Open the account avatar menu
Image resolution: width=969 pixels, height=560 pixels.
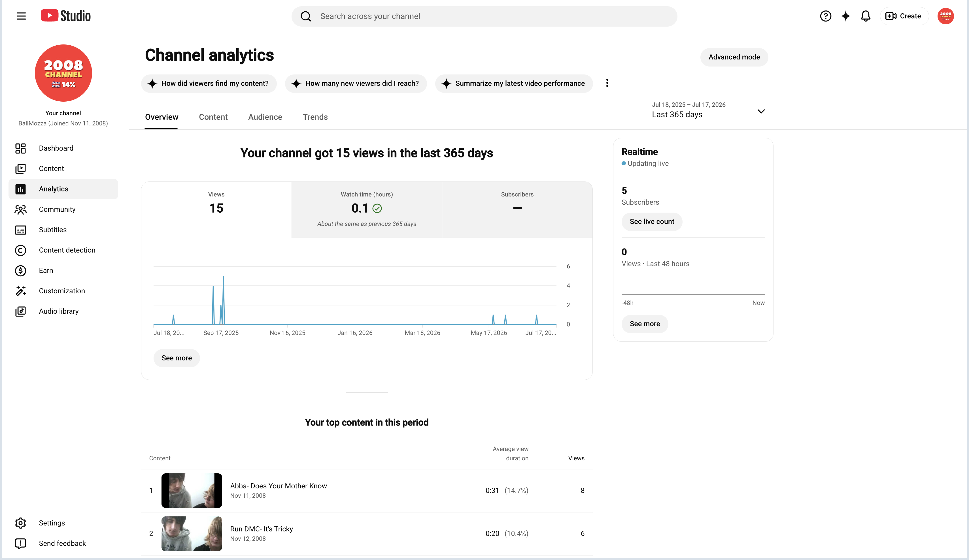click(x=945, y=16)
